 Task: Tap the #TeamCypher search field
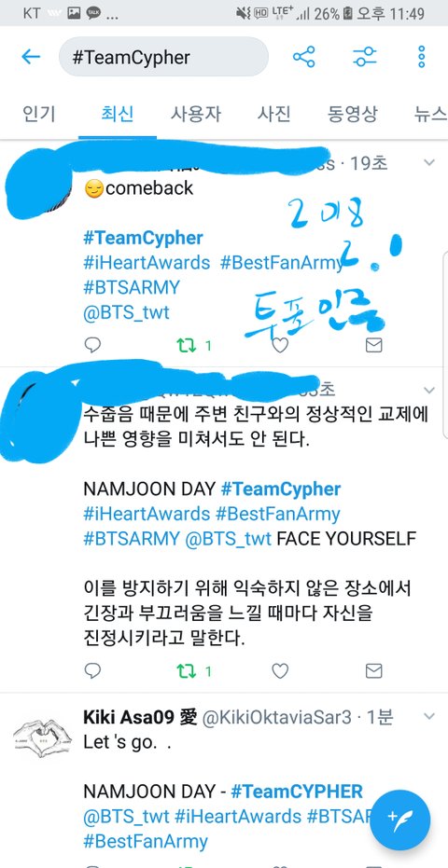point(163,57)
